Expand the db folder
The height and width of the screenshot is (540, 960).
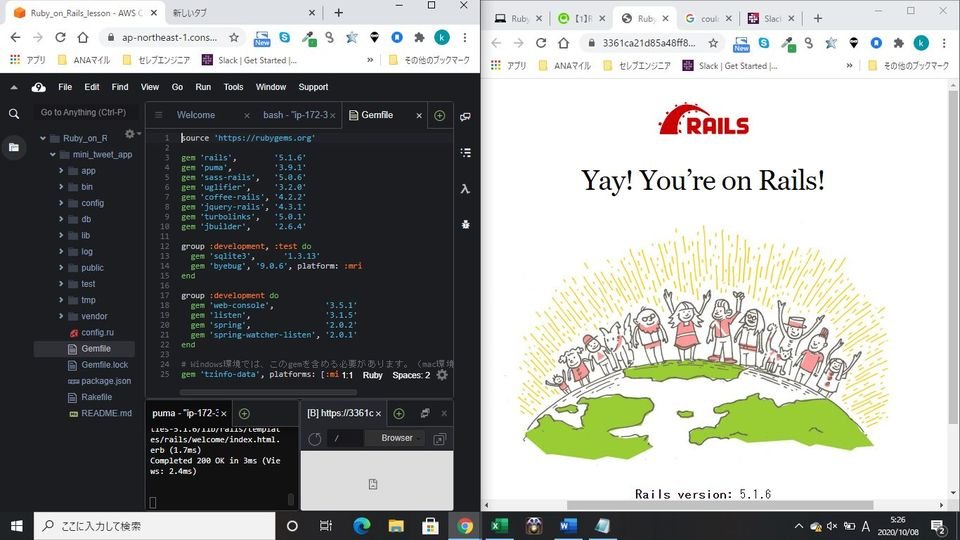(61, 219)
